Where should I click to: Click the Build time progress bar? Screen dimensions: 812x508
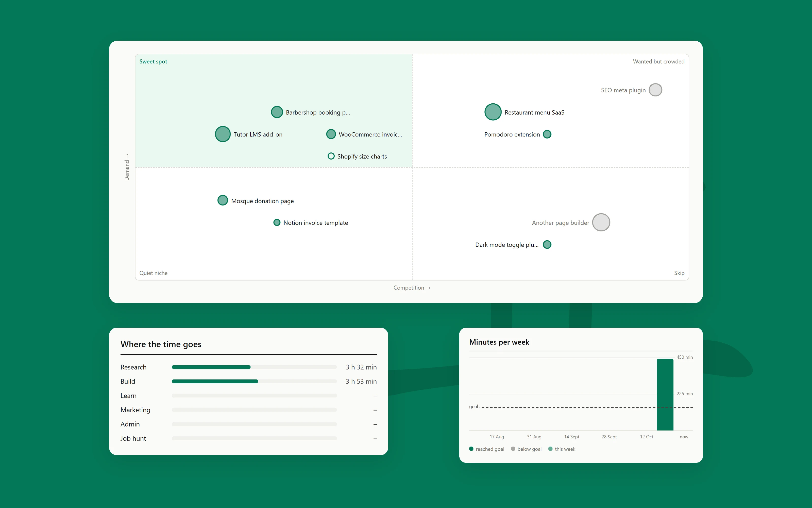(254, 381)
